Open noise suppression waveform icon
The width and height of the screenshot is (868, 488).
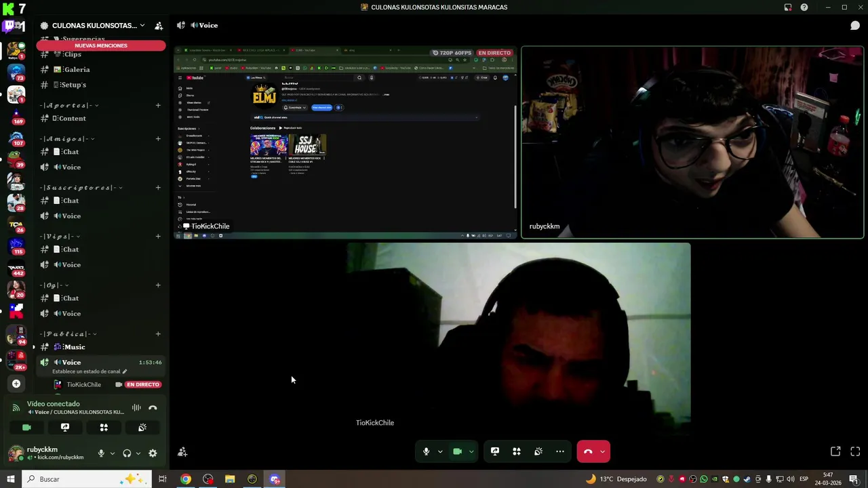(x=136, y=408)
